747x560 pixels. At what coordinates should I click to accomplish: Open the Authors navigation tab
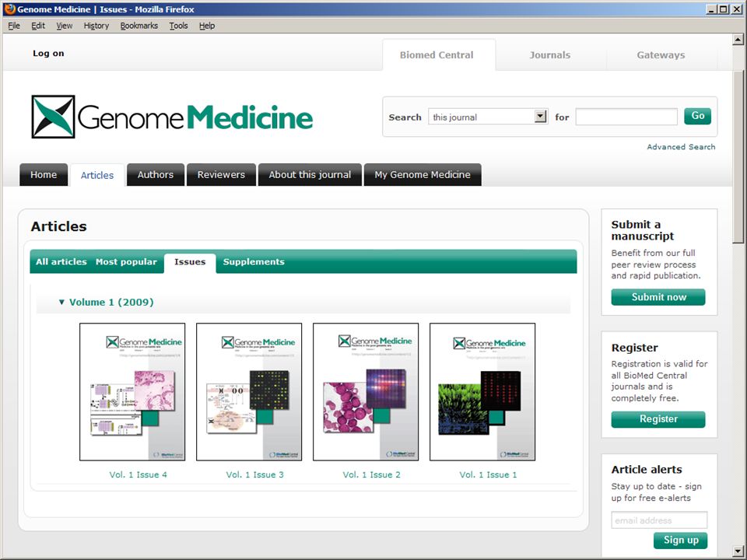pyautogui.click(x=156, y=175)
